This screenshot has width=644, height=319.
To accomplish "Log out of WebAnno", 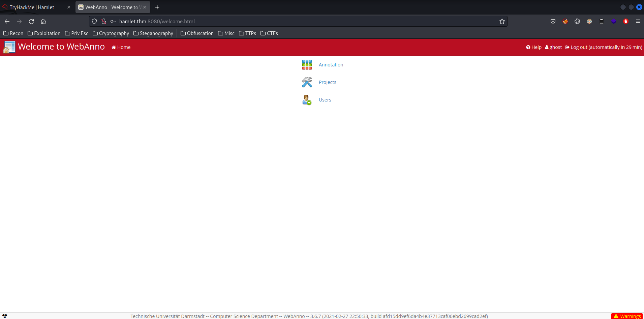I will (x=604, y=47).
